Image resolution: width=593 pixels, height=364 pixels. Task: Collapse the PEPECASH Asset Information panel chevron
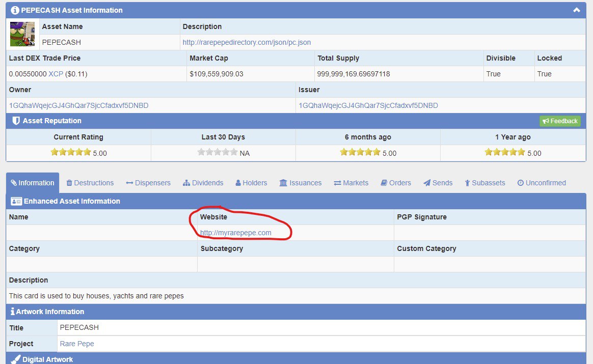click(x=576, y=10)
